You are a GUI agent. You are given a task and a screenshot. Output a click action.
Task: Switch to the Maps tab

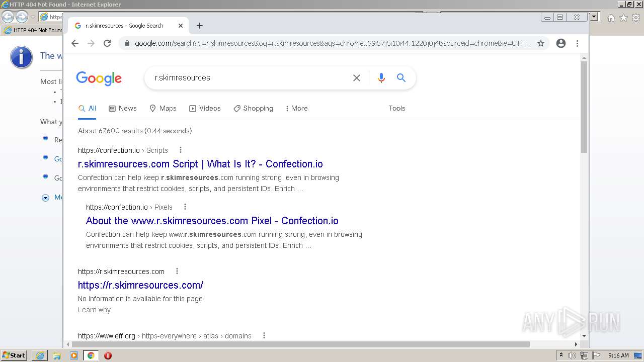click(163, 108)
